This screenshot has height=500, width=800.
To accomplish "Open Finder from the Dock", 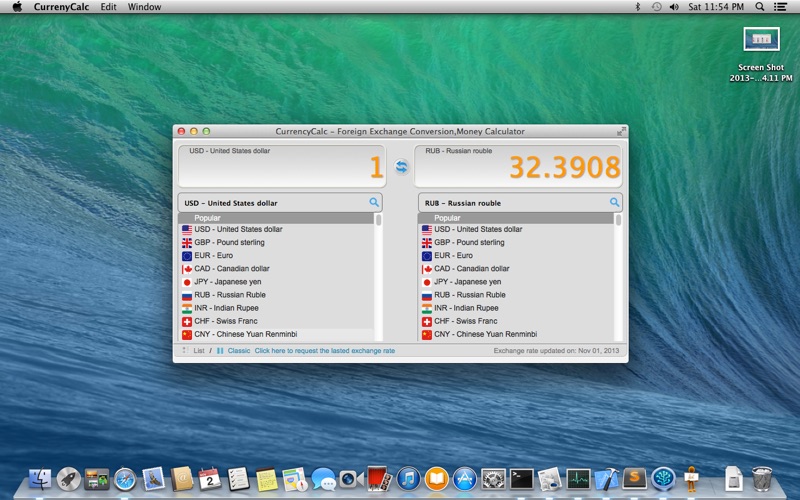I will (40, 479).
